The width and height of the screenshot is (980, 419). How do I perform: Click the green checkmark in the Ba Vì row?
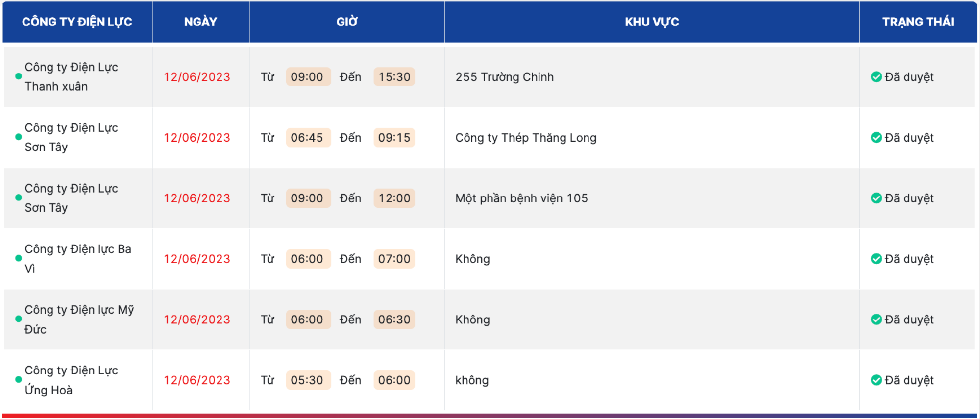[876, 259]
